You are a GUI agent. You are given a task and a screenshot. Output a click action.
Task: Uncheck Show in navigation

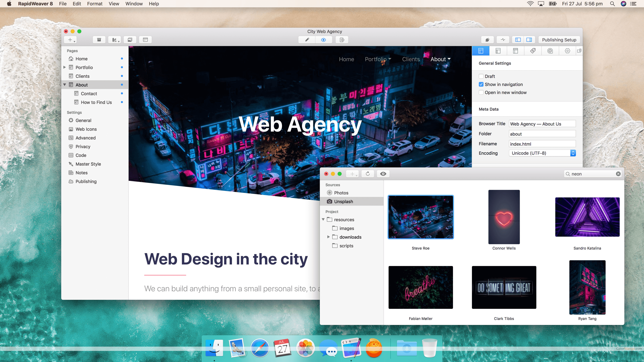(481, 84)
